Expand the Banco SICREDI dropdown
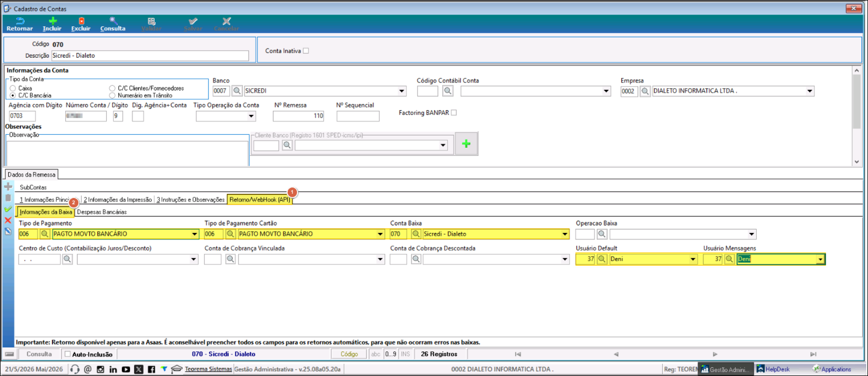This screenshot has width=868, height=376. (x=401, y=91)
